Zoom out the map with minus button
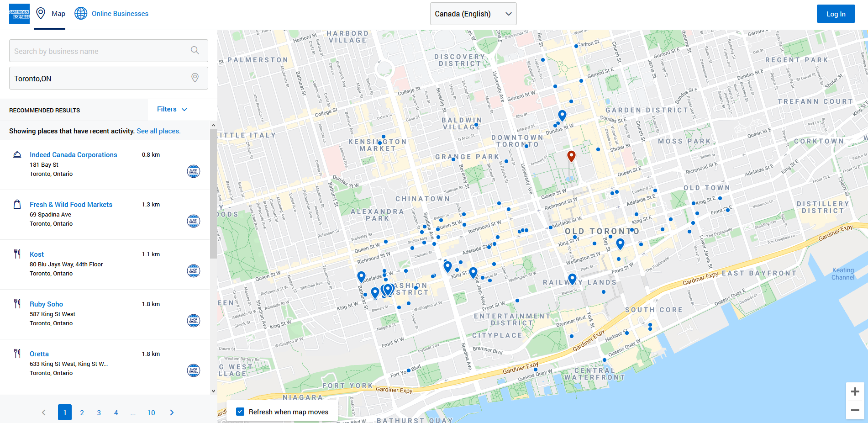Image resolution: width=868 pixels, height=423 pixels. [855, 410]
